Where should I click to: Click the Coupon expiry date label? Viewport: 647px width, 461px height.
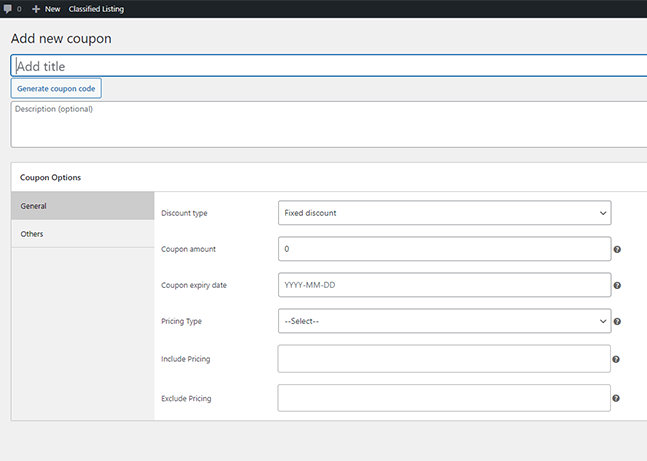194,285
